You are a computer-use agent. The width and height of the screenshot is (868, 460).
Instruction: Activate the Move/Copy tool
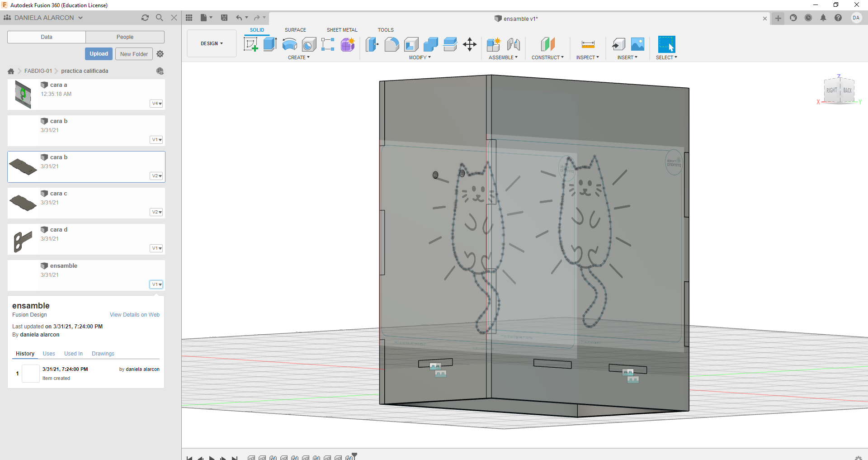click(470, 44)
